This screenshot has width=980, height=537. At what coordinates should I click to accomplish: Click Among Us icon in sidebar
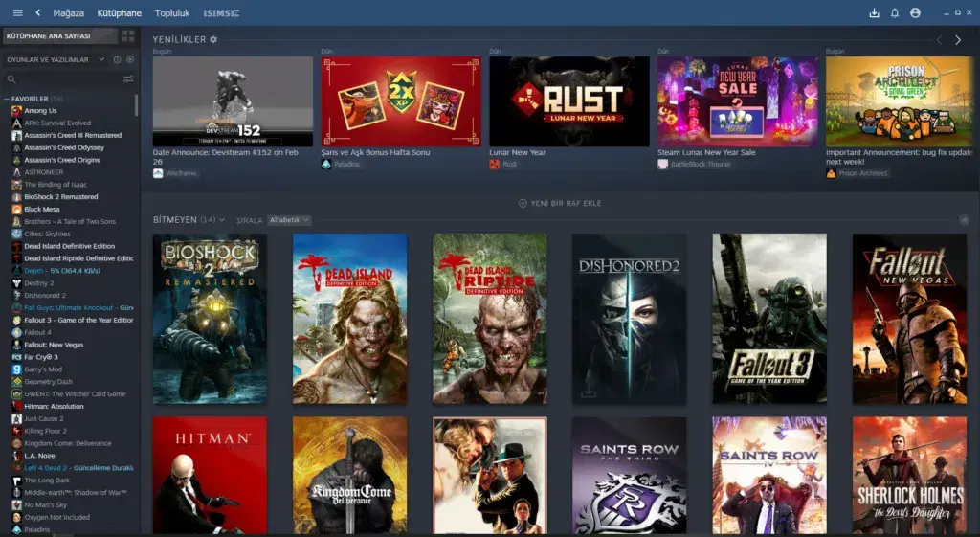click(17, 111)
